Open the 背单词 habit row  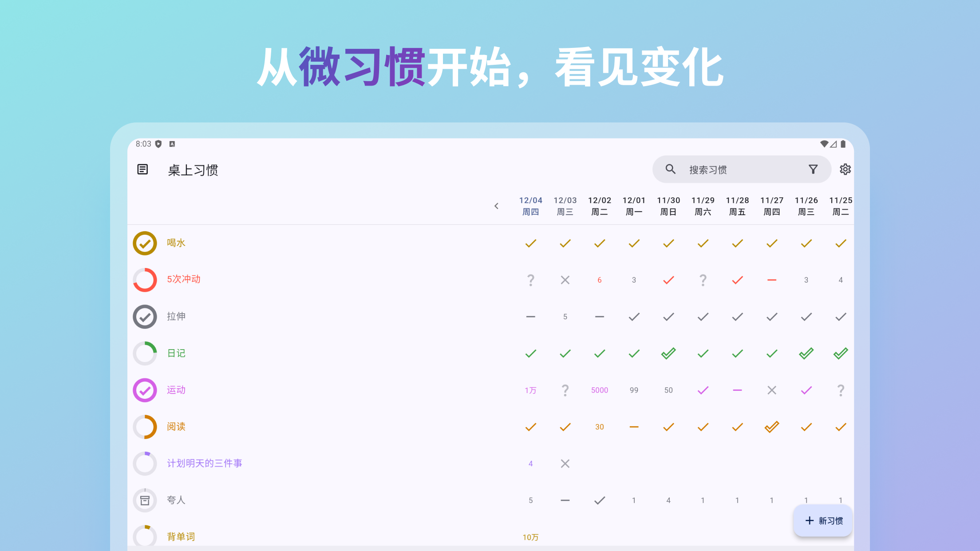pyautogui.click(x=181, y=537)
